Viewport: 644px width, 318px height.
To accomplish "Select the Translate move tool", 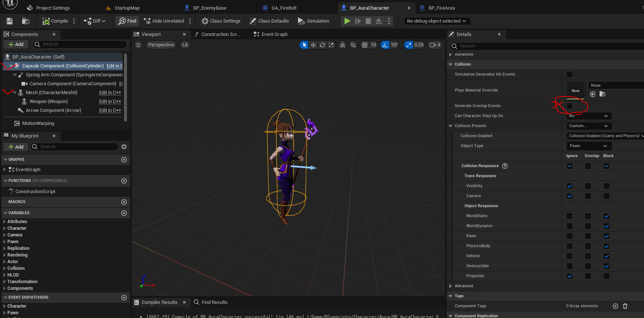I will [313, 45].
